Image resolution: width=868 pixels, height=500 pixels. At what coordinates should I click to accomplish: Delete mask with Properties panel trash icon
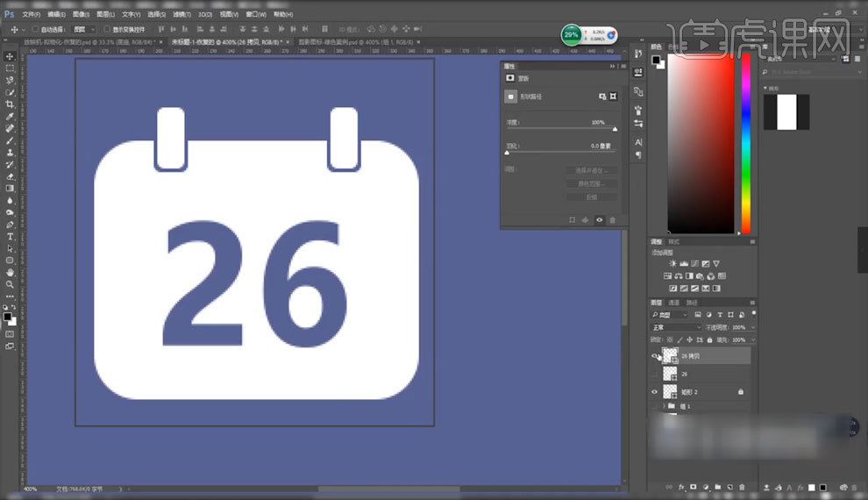[613, 220]
